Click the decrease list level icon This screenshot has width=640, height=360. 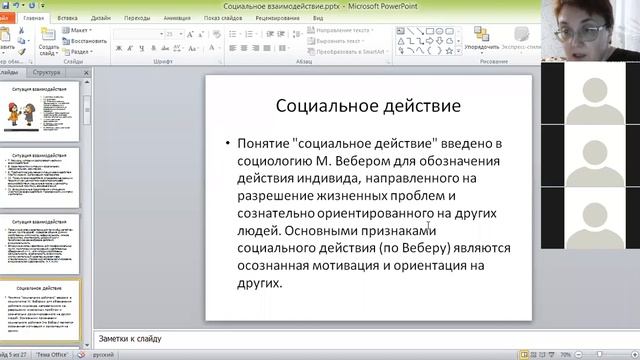tap(269, 34)
